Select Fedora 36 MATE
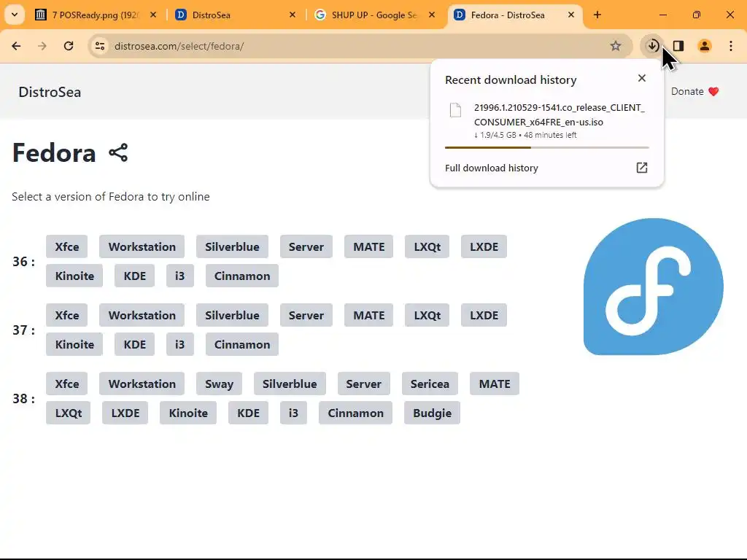 point(368,246)
